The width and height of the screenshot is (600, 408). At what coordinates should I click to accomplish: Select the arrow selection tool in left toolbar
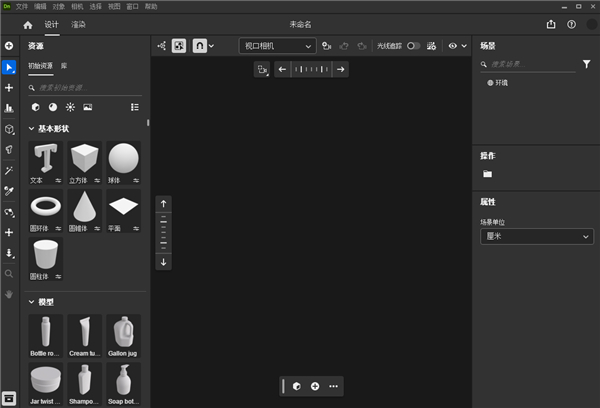pos(9,67)
